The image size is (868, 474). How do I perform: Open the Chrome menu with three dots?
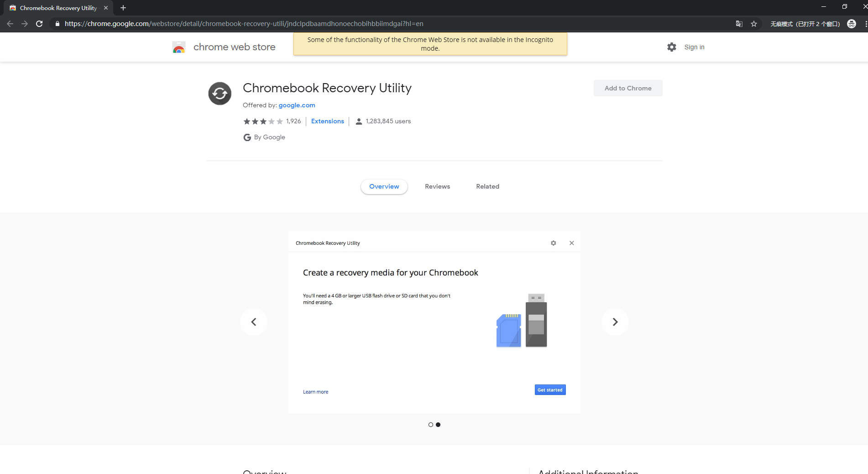(864, 24)
